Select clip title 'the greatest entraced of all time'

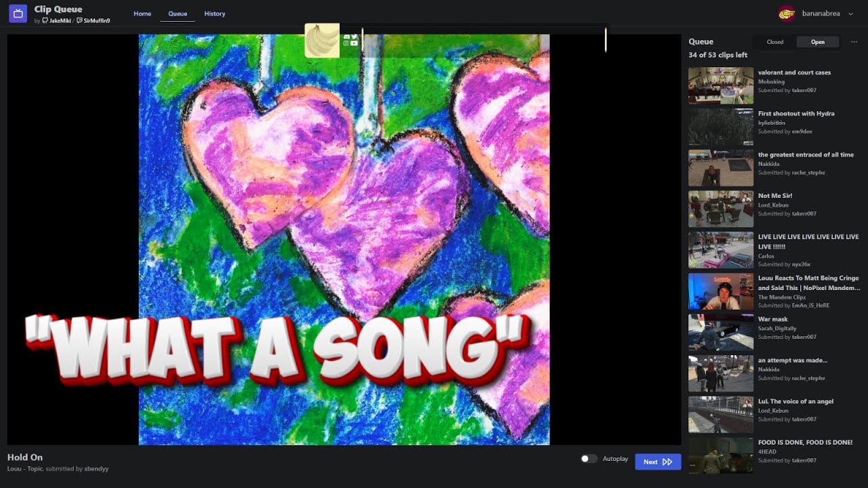coord(806,155)
